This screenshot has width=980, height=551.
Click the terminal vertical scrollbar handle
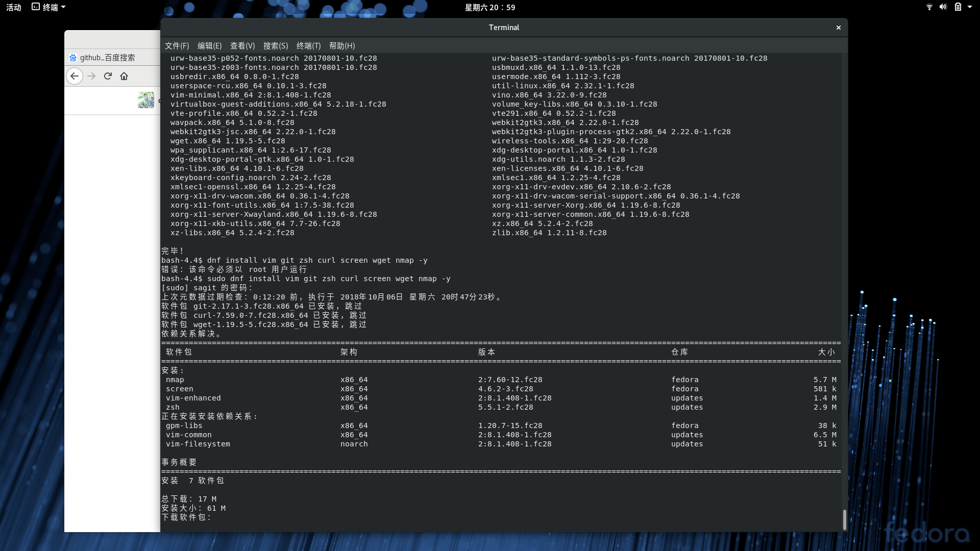844,519
